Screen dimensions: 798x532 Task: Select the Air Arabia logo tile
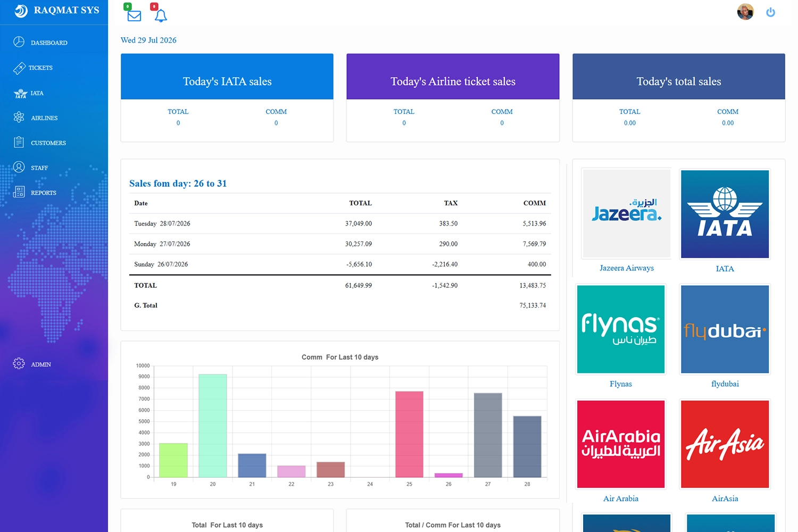pyautogui.click(x=621, y=444)
